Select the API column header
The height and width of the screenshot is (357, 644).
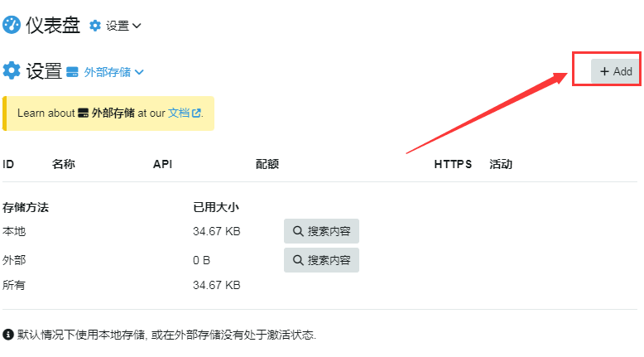[x=163, y=164]
